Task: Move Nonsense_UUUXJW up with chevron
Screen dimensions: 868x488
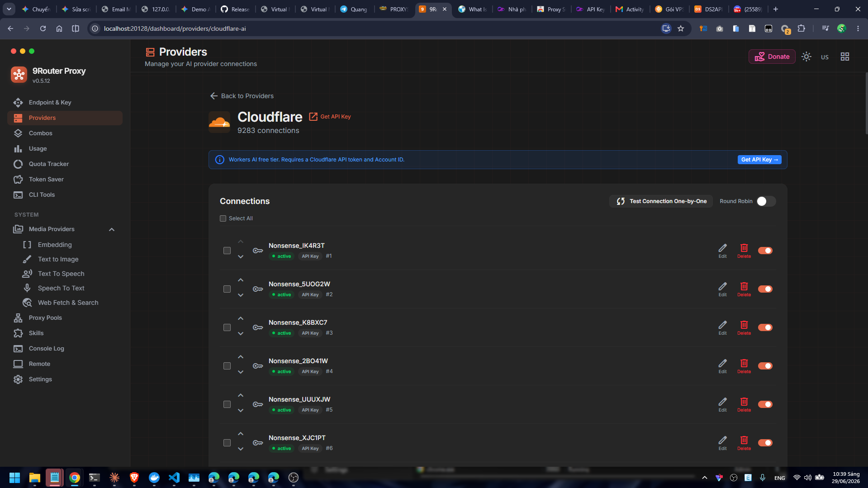Action: point(241,395)
